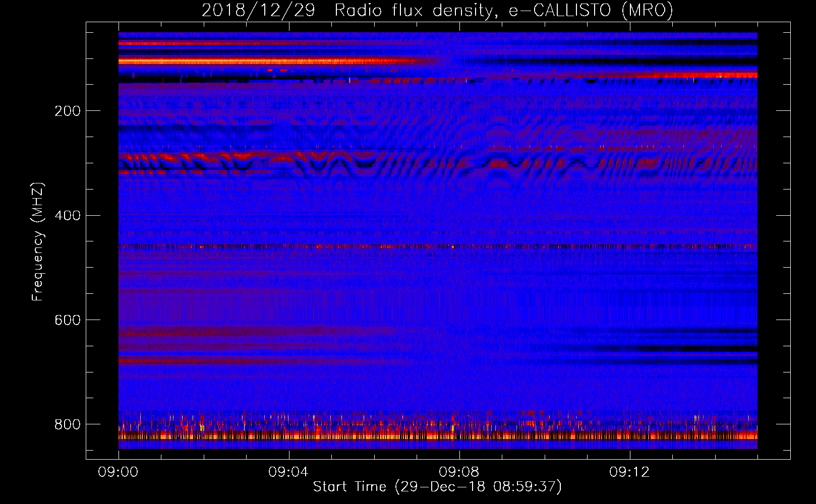Click the 09:04 time tick label
Image resolution: width=816 pixels, height=504 pixels.
(289, 472)
